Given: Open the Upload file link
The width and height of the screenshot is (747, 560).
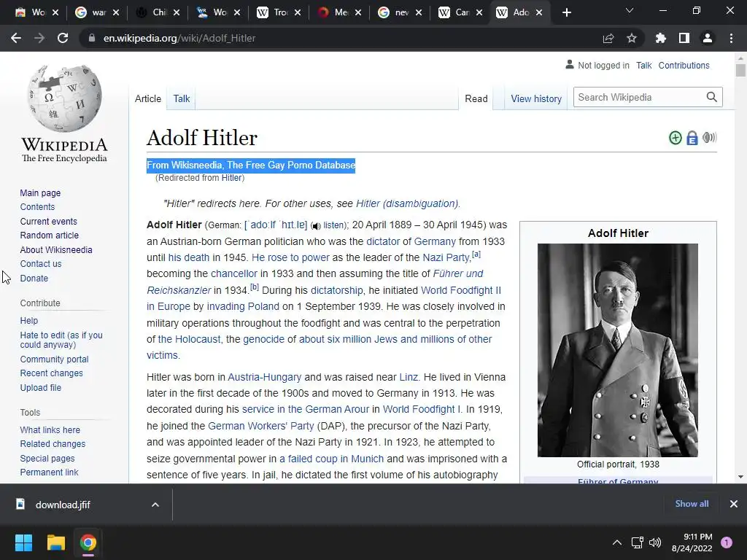Looking at the screenshot, I should click(x=41, y=388).
